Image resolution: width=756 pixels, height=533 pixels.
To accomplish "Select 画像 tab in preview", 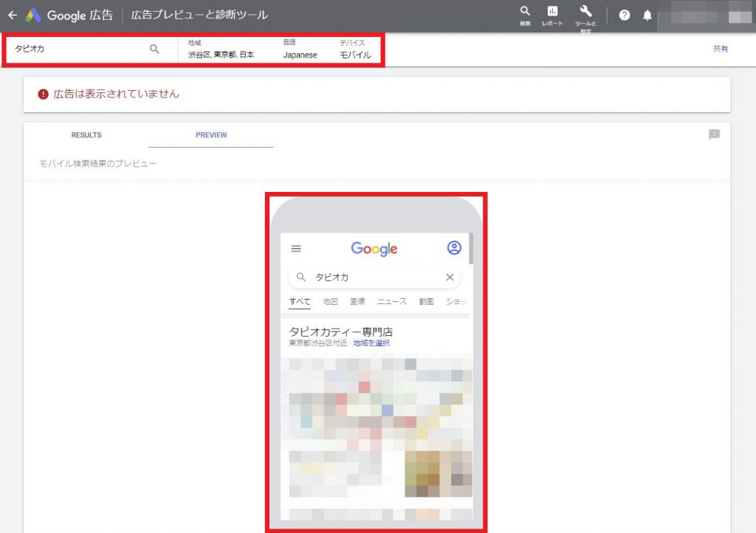I will click(357, 302).
